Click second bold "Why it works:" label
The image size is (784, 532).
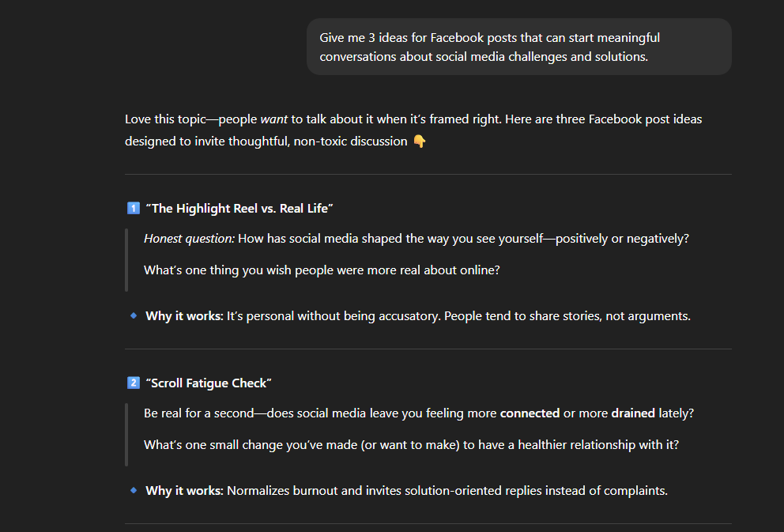184,491
